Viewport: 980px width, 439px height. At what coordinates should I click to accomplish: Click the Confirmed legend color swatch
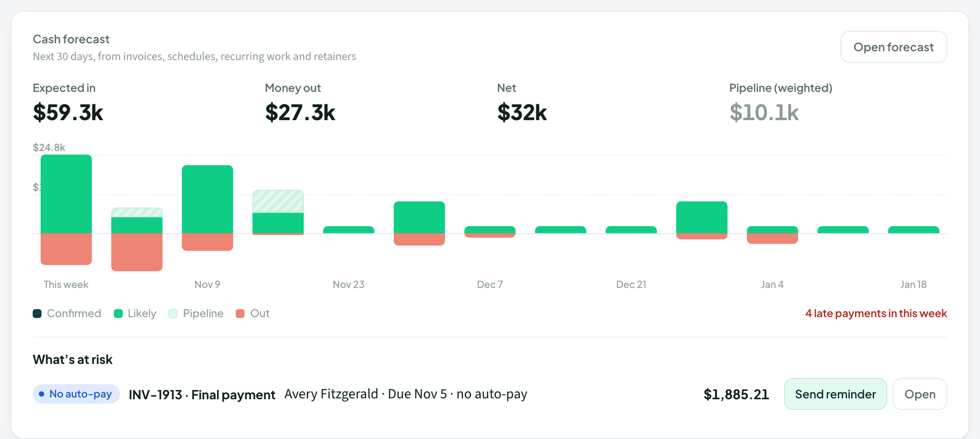tap(37, 313)
